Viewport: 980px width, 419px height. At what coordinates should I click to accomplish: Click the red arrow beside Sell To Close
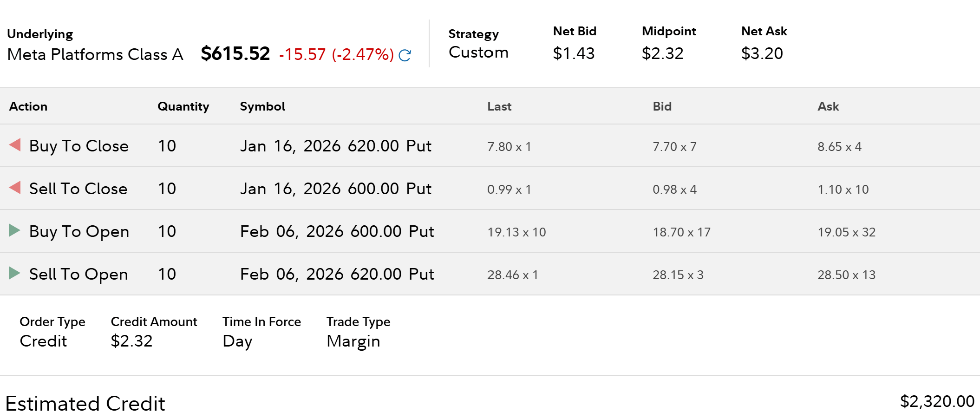(x=15, y=188)
